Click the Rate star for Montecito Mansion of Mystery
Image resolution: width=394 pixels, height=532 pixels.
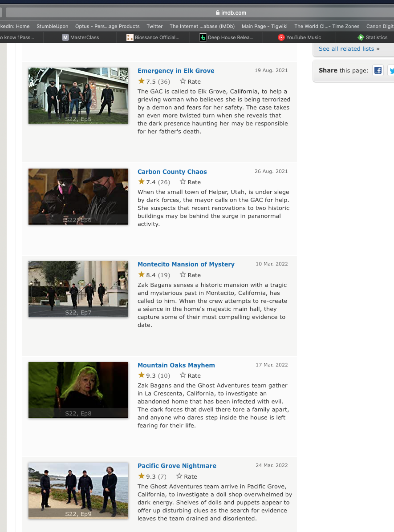pyautogui.click(x=183, y=274)
